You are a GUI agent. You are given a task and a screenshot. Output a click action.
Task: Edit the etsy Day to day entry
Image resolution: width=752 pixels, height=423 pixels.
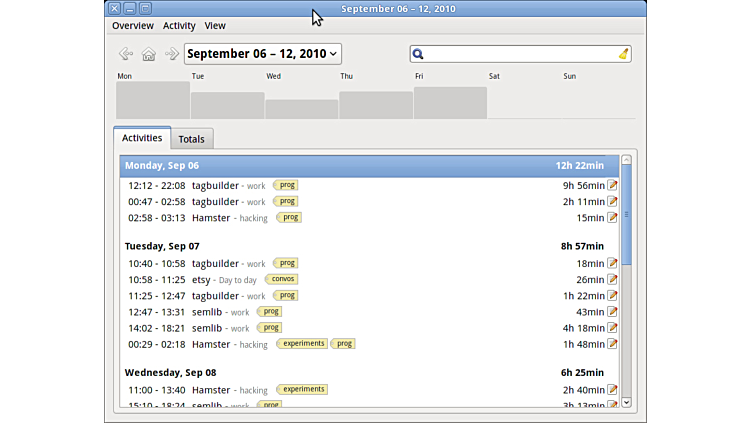(613, 280)
